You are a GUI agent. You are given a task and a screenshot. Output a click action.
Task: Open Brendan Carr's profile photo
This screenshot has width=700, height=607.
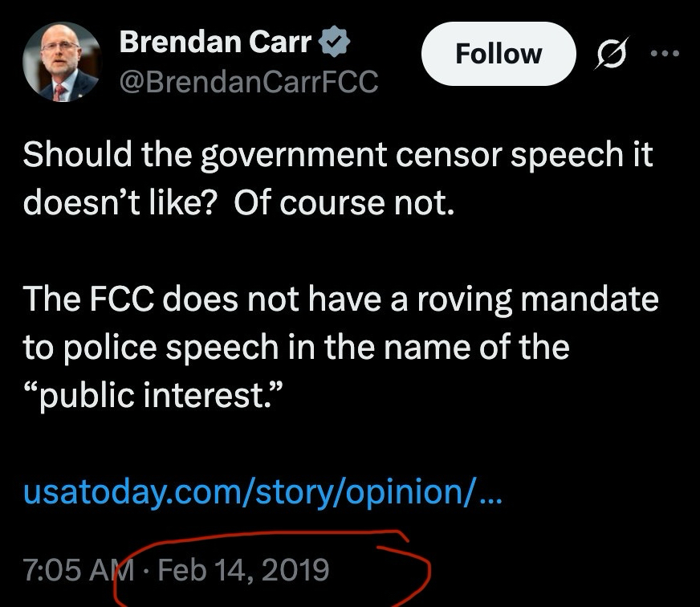tap(61, 63)
